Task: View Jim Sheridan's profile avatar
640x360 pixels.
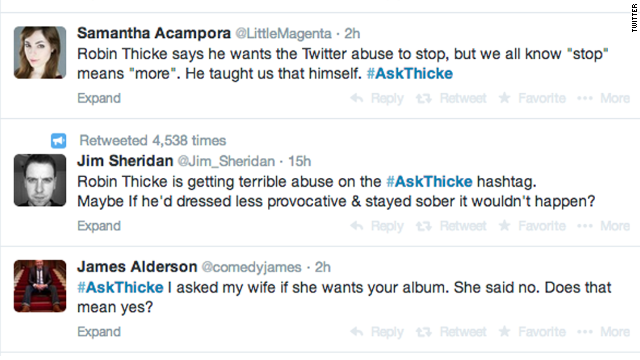Action: [40, 180]
